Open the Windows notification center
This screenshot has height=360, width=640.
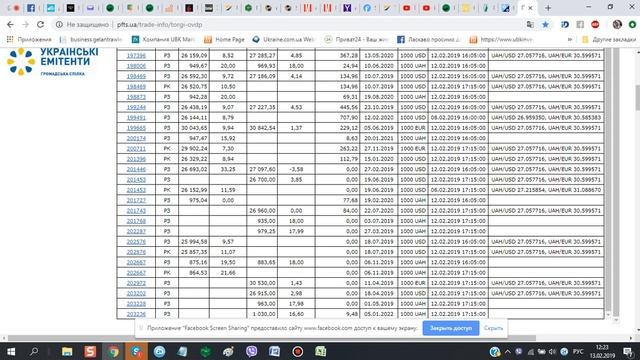point(629,351)
